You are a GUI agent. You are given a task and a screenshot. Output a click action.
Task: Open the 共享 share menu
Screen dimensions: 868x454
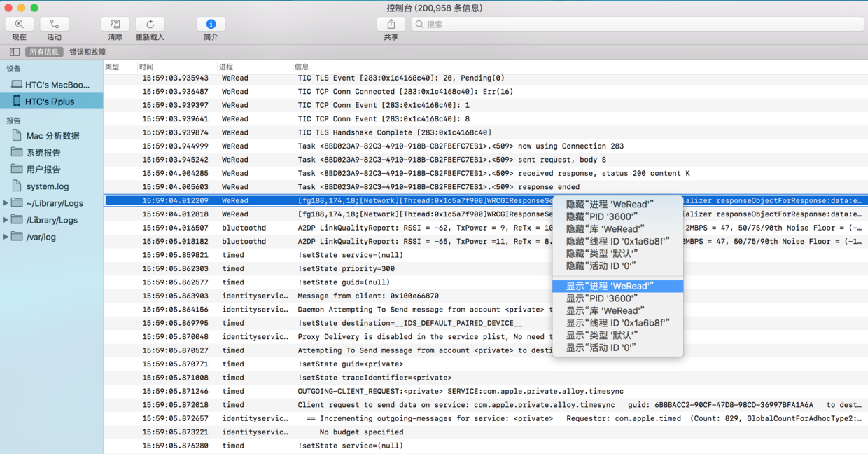point(391,23)
